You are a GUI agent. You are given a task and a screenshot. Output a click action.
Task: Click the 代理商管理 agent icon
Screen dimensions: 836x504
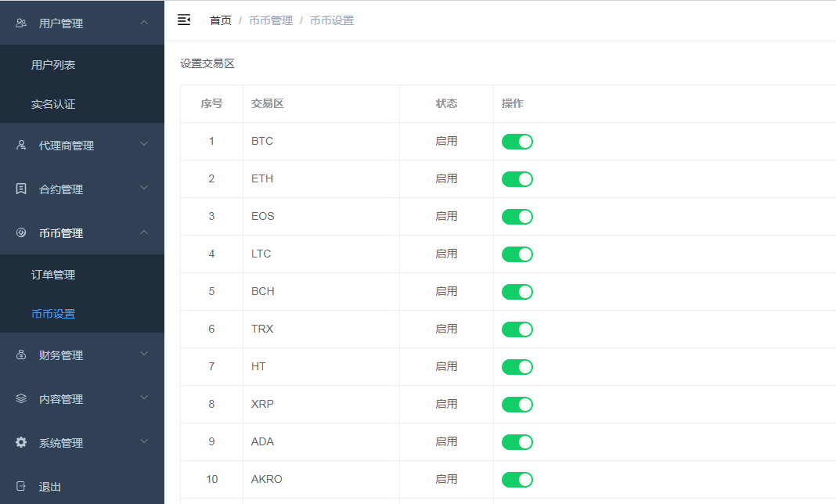[x=21, y=145]
